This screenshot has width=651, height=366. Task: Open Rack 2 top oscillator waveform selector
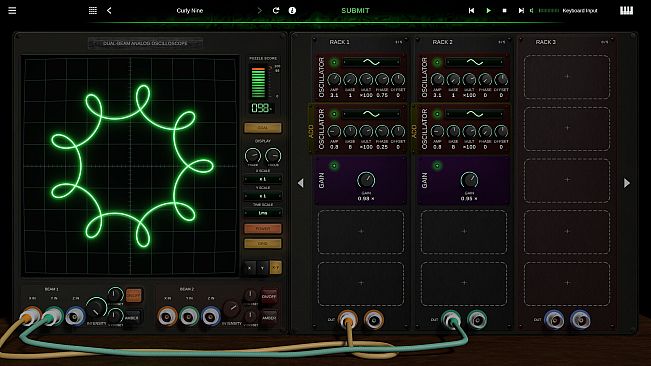(x=475, y=63)
